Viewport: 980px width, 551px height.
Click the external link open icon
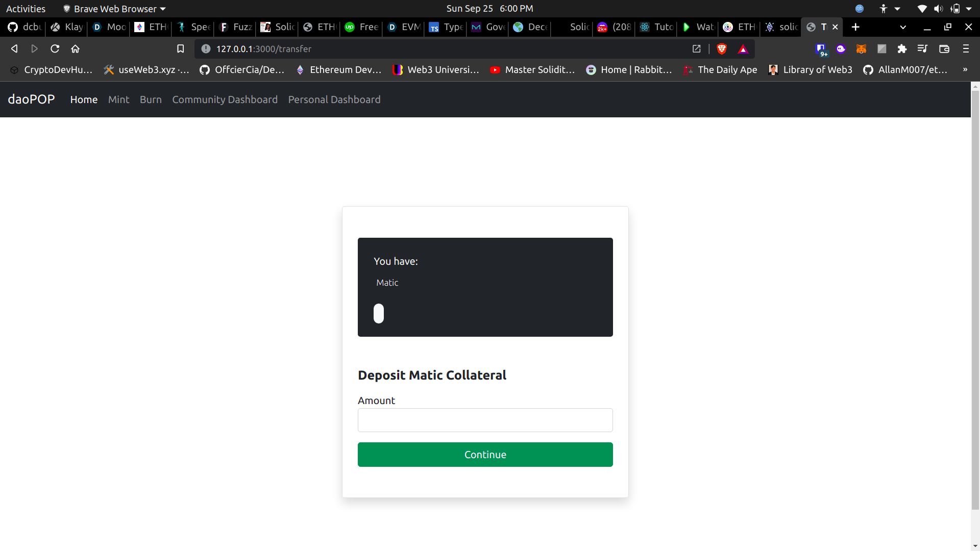[x=697, y=48]
